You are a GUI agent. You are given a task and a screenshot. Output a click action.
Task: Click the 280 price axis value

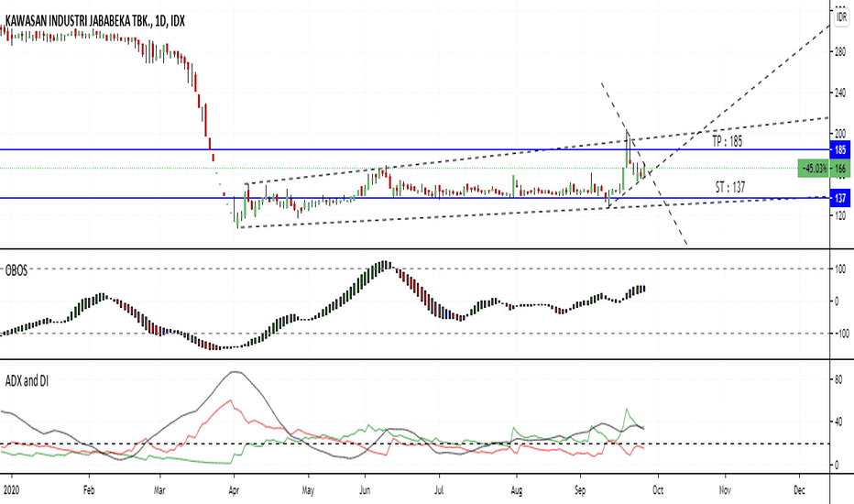[x=840, y=52]
